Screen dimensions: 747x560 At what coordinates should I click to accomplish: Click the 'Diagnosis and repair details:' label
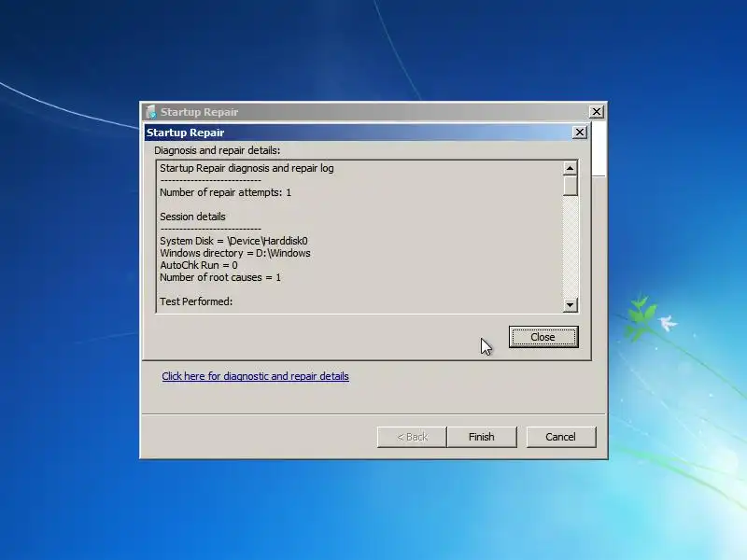218,150
